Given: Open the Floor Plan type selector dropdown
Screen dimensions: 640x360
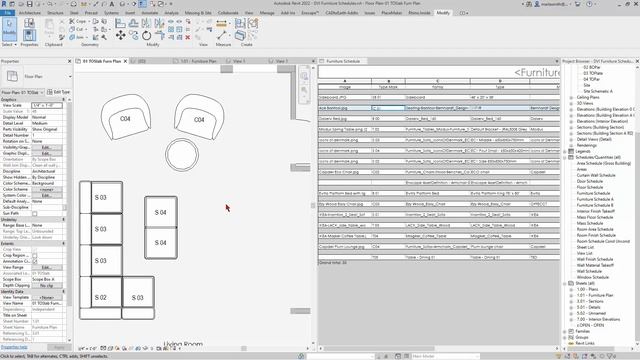Looking at the screenshot, I should click(x=70, y=76).
